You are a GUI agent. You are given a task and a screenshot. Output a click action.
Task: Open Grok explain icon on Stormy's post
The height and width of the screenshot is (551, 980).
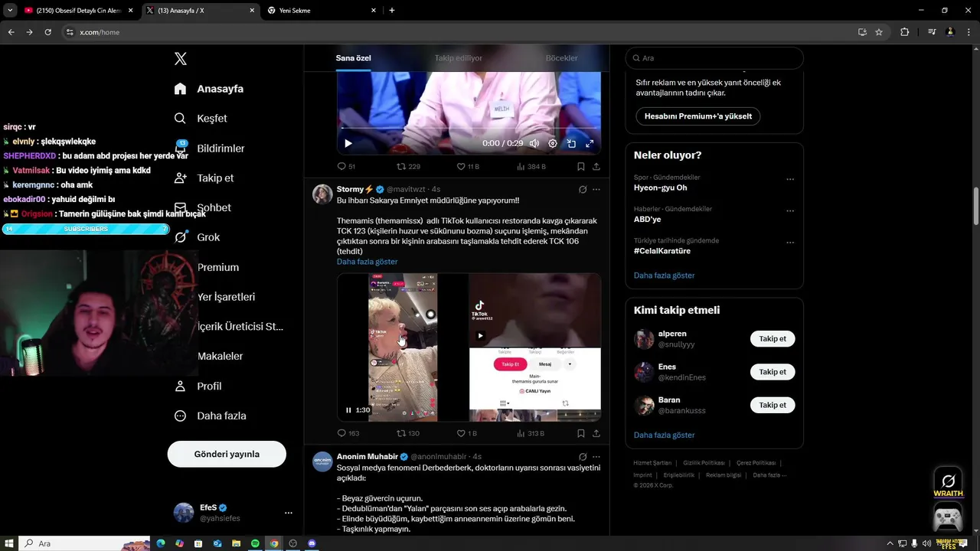583,189
